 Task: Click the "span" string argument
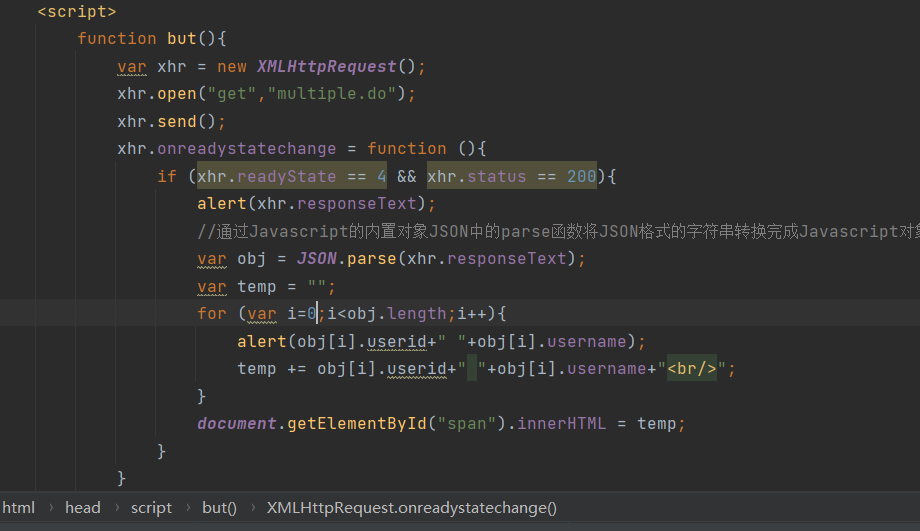(466, 424)
